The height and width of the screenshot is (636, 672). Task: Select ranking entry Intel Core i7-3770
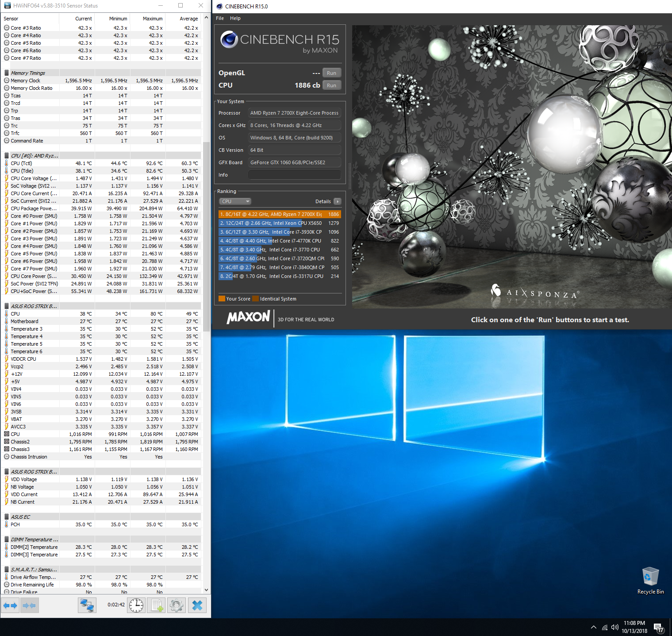[280, 250]
